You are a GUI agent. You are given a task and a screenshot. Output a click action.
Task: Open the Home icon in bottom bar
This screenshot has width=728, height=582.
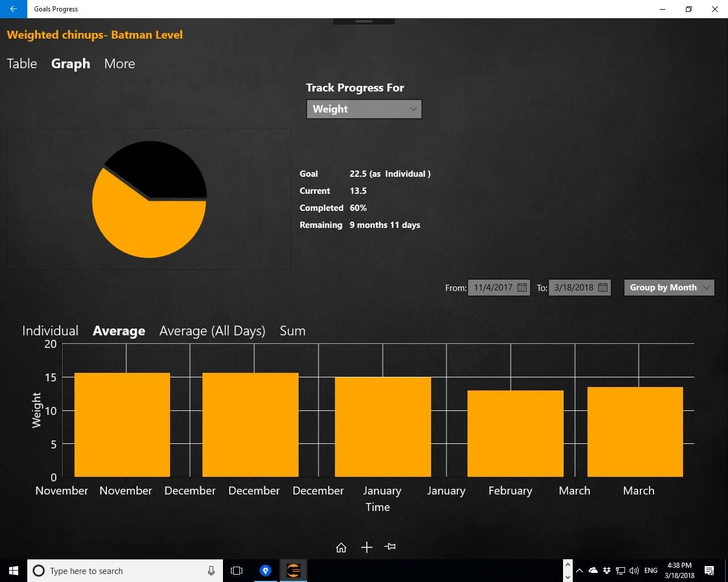(341, 547)
